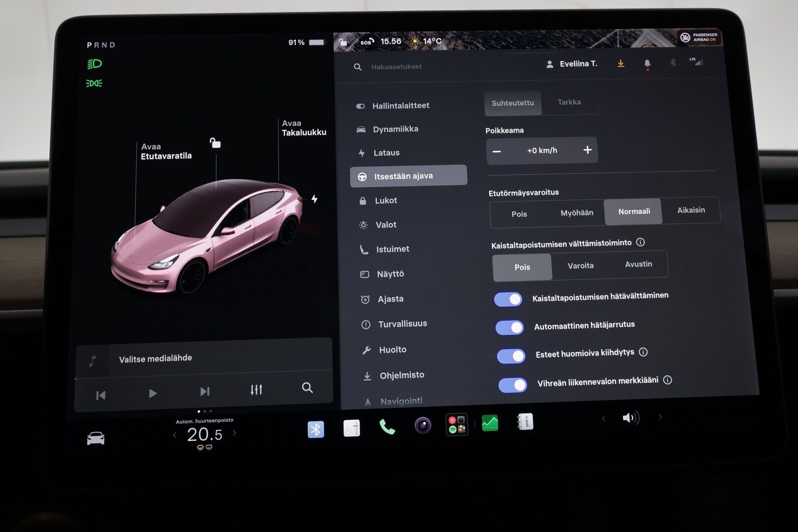Tap the software download arrow icon

click(621, 63)
